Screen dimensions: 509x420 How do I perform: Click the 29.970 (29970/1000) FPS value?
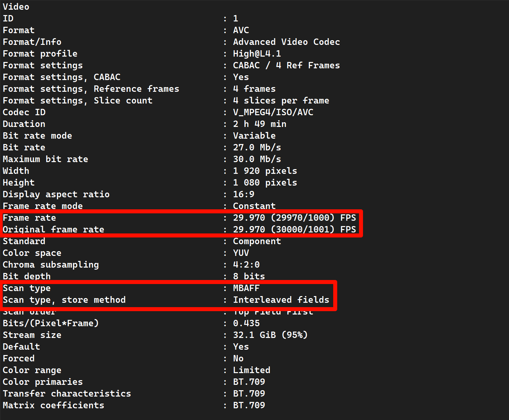(294, 218)
